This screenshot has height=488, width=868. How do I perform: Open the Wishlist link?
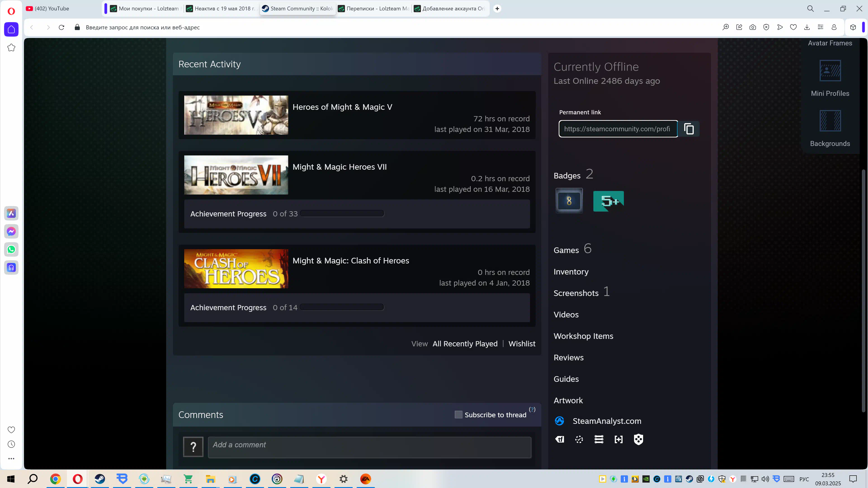pyautogui.click(x=522, y=343)
